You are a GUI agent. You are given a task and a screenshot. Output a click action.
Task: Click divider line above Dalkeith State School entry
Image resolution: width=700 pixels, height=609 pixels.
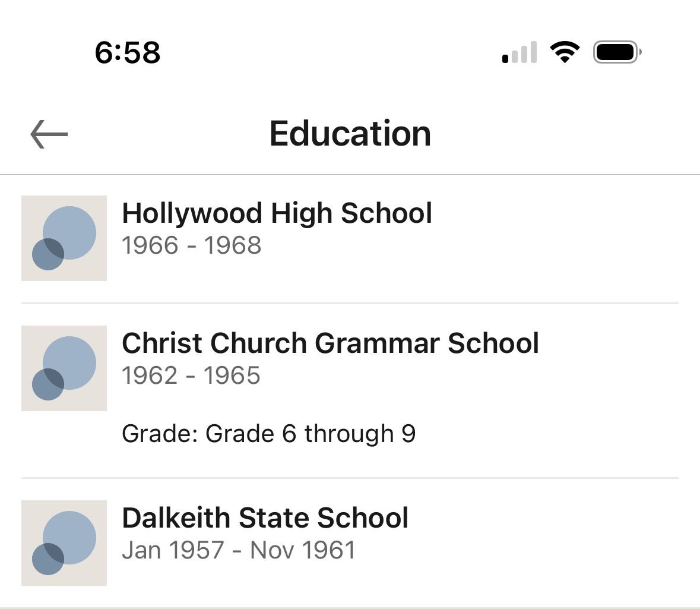click(x=350, y=478)
